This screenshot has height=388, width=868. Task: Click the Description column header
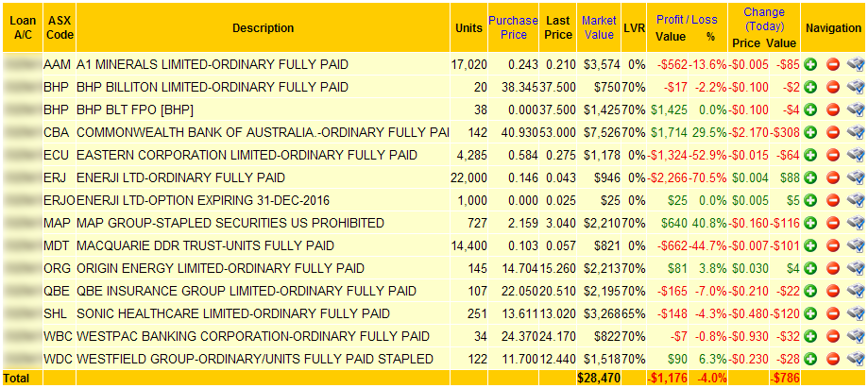tap(263, 27)
